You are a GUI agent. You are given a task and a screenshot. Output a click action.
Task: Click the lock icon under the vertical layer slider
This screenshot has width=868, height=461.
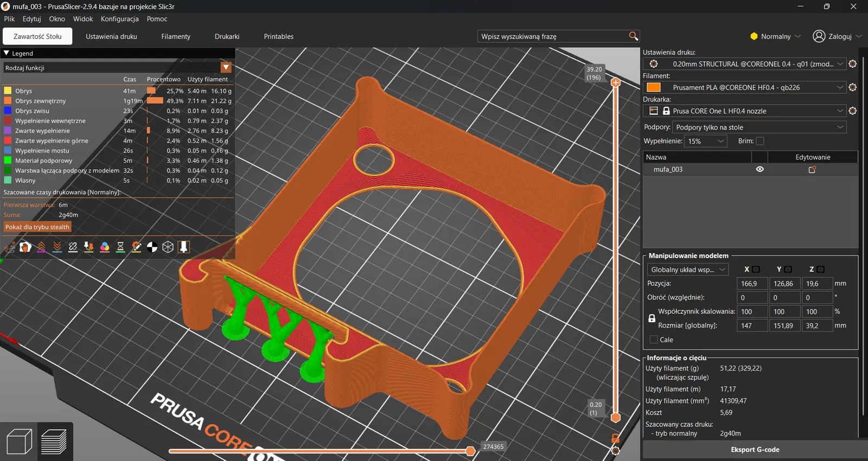tap(616, 438)
